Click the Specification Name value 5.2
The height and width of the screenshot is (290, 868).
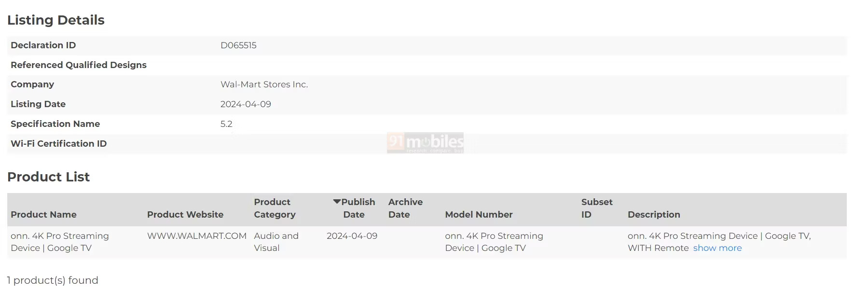(x=226, y=124)
